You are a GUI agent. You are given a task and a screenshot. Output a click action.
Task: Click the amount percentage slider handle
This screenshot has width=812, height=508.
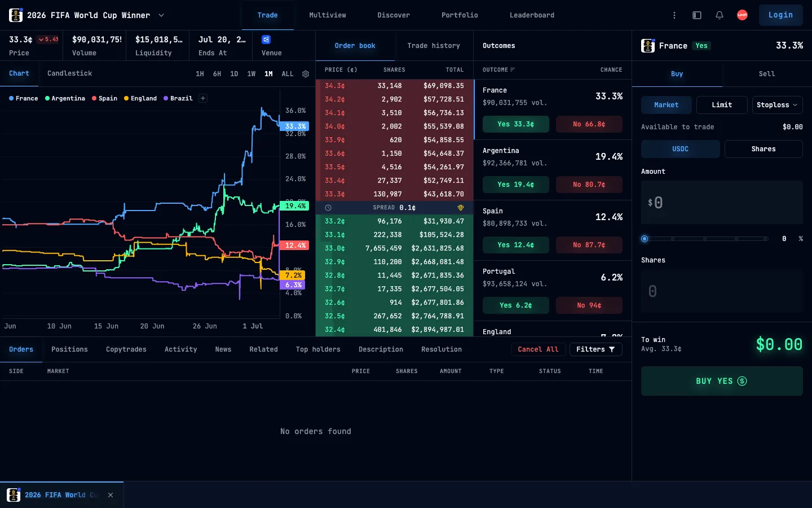coord(645,239)
